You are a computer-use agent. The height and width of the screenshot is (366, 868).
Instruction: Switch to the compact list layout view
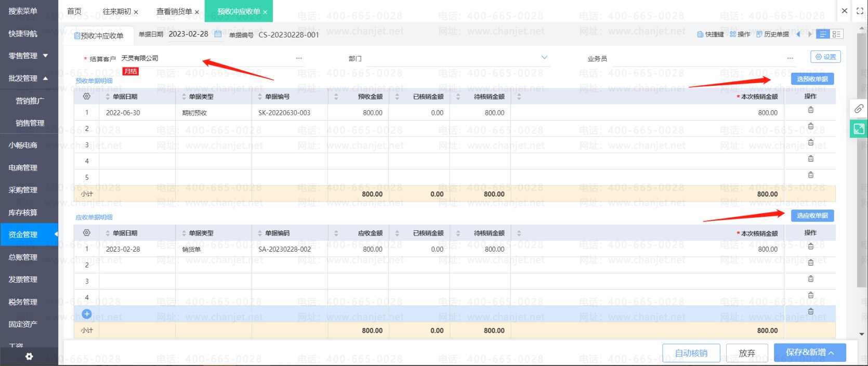823,34
